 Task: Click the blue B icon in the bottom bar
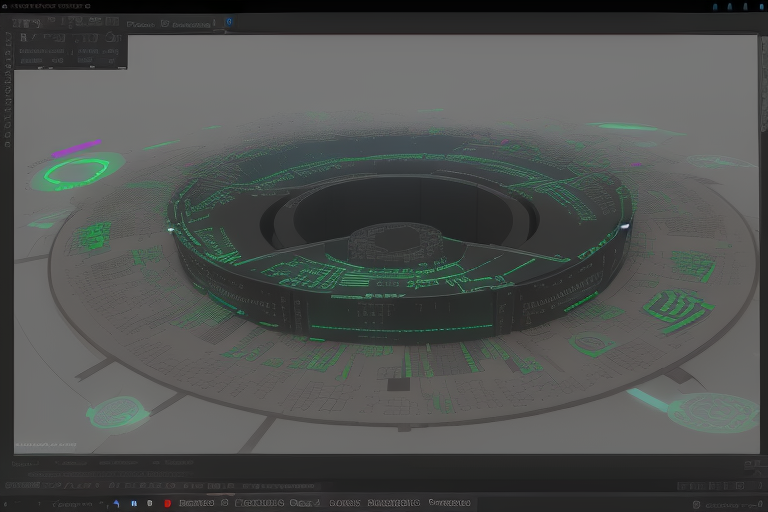pos(134,503)
